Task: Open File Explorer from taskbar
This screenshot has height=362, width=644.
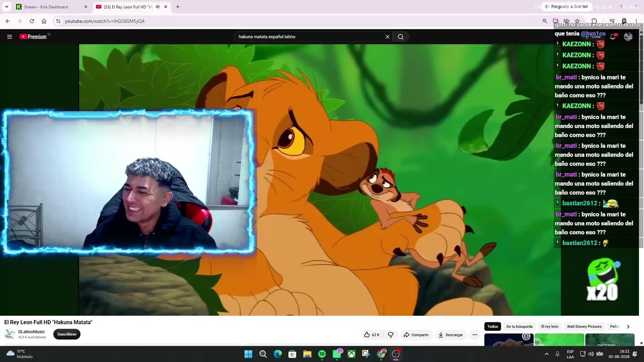Action: click(x=307, y=354)
